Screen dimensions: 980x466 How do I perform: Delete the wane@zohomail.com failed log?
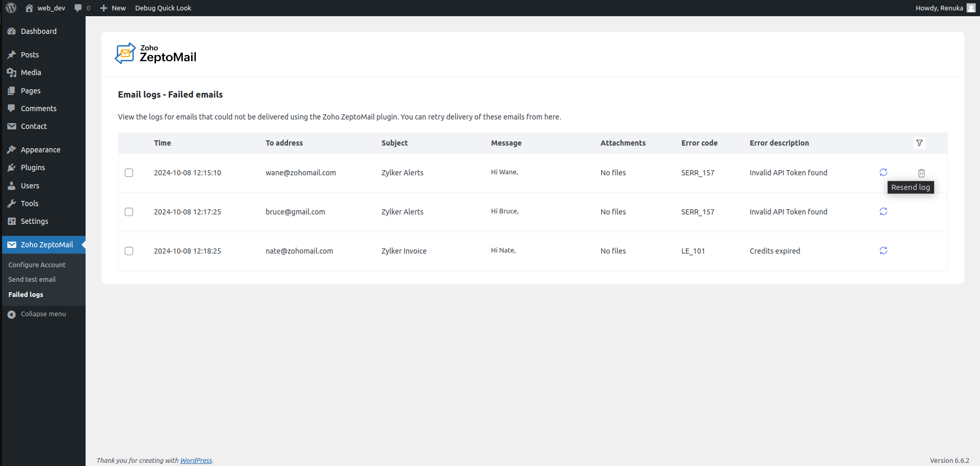pyautogui.click(x=921, y=173)
